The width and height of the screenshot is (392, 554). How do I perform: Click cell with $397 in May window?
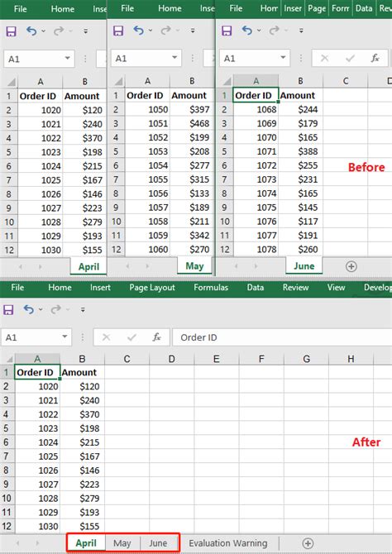pyautogui.click(x=192, y=109)
